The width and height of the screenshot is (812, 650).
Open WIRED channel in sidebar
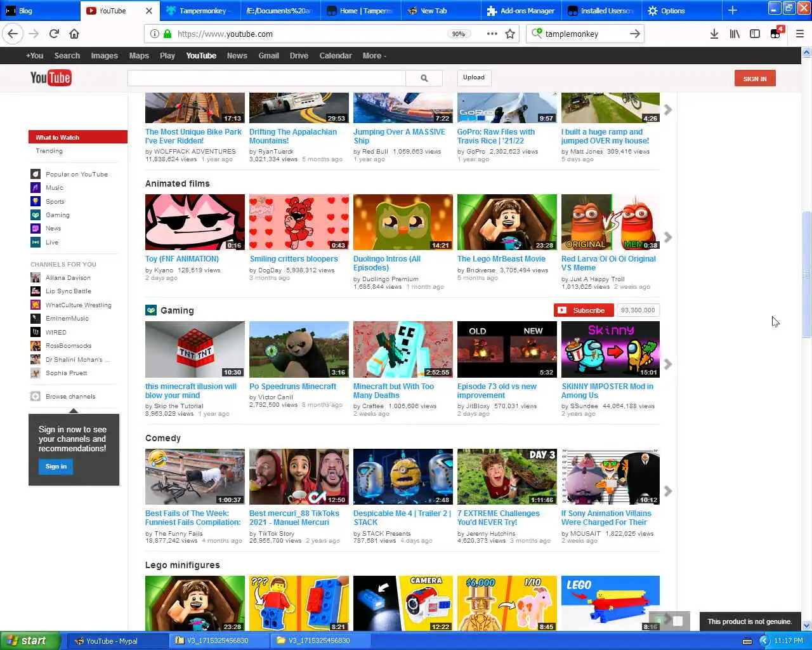click(x=49, y=332)
